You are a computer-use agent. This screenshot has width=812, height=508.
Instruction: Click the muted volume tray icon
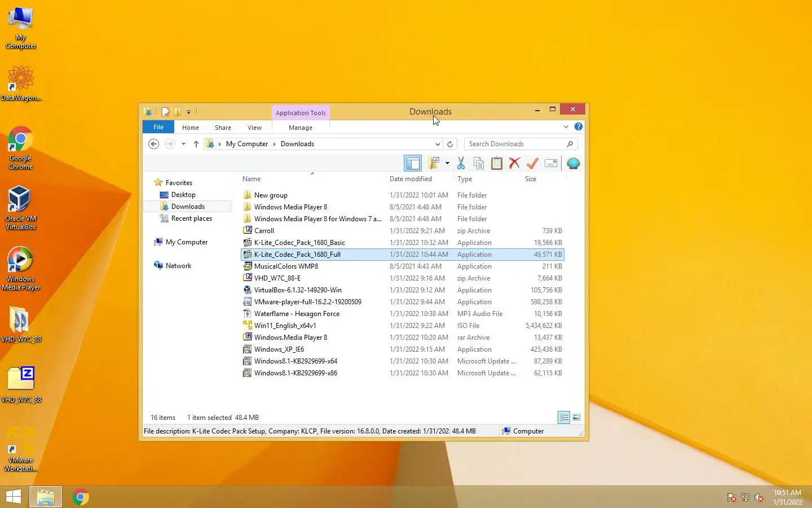point(759,497)
